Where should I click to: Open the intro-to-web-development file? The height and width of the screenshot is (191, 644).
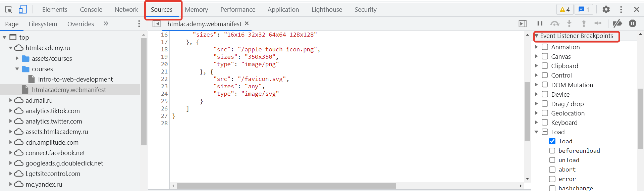pos(75,79)
